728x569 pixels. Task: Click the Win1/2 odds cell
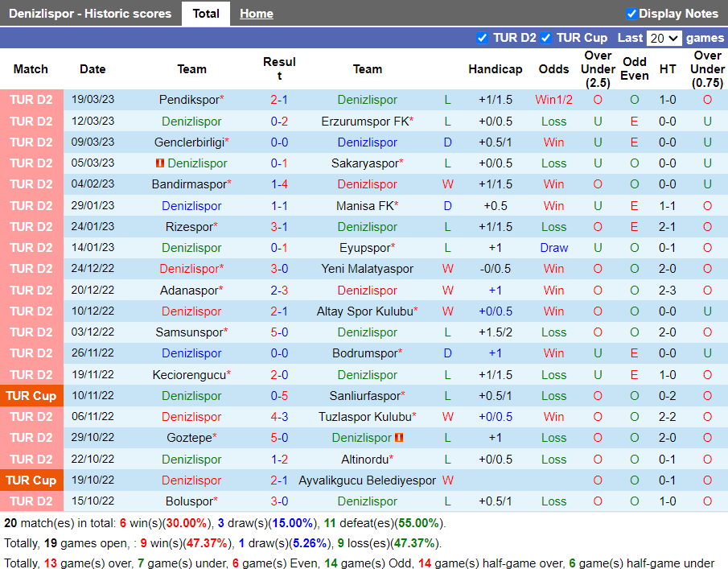tap(553, 100)
